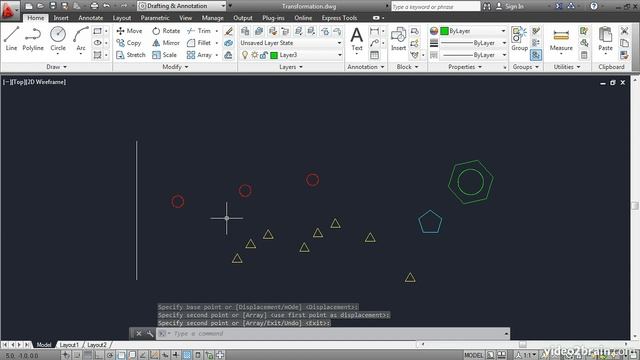The image size is (640, 360).
Task: Toggle Layer3 freeze sun icon
Action: point(254,55)
